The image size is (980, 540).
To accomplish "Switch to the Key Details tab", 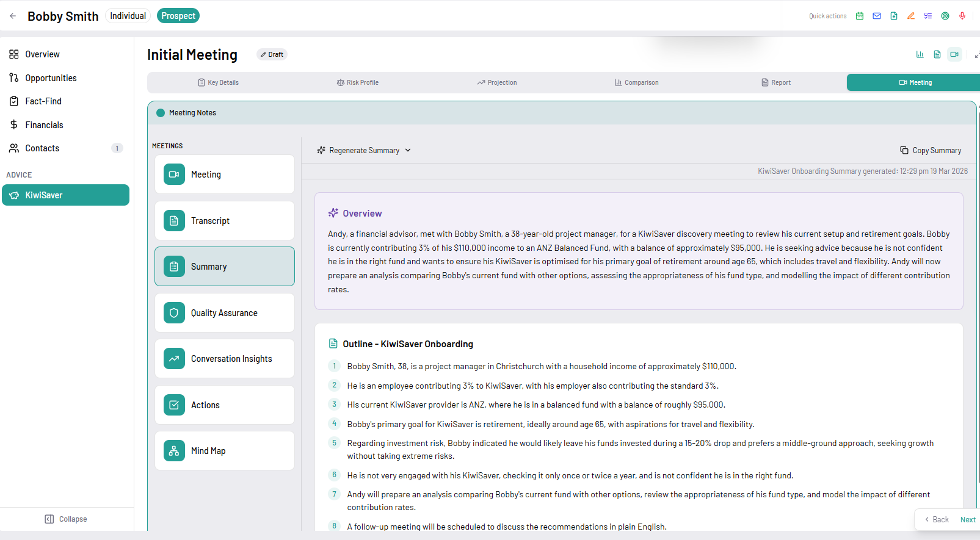I will (x=218, y=82).
